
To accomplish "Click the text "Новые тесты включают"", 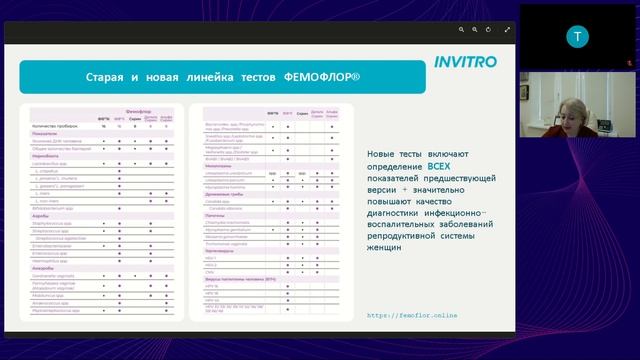I will coord(418,154).
